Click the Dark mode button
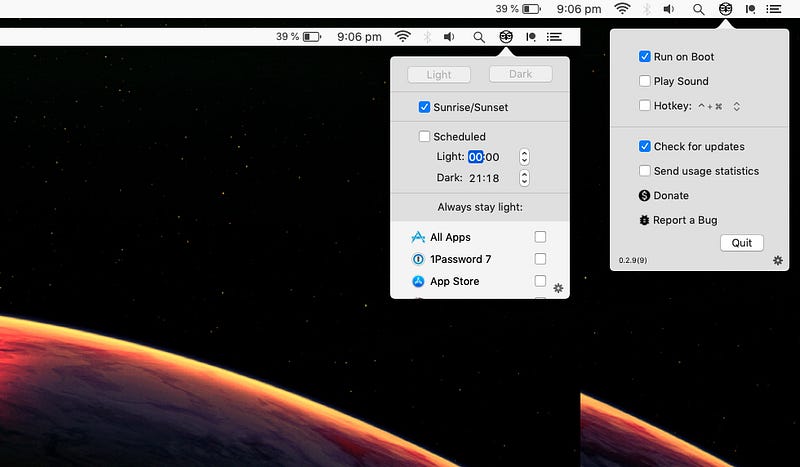Viewport: 800px width, 467px height. pos(521,74)
